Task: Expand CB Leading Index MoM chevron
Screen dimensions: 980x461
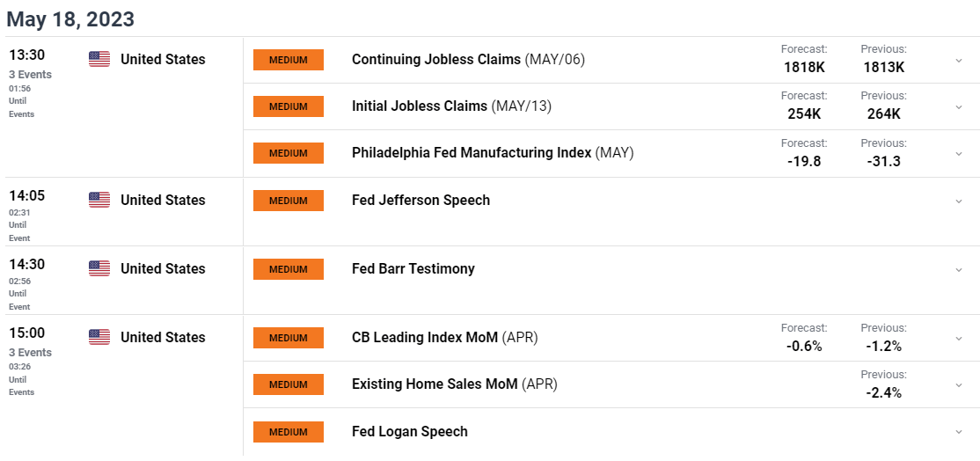Action: tap(959, 338)
